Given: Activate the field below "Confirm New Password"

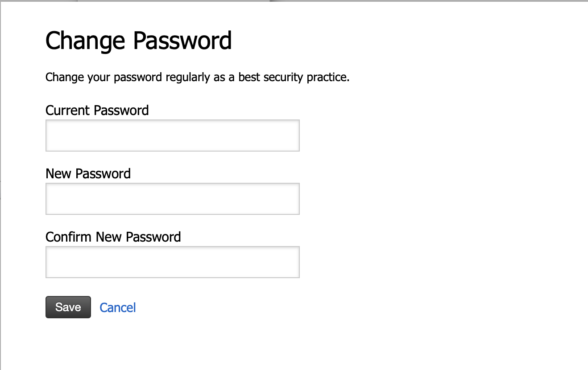Looking at the screenshot, I should point(172,262).
